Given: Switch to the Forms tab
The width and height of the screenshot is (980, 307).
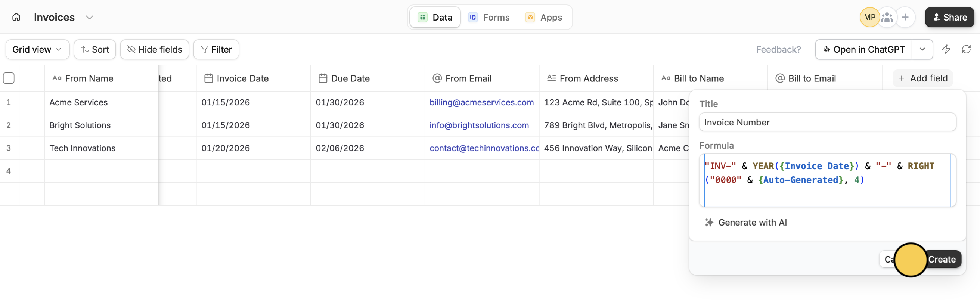Looking at the screenshot, I should (489, 17).
